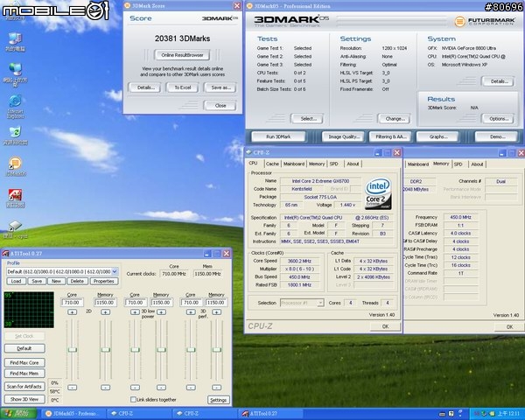Open the cpuz shortcut icon on desktop
The width and height of the screenshot is (525, 420).
(x=15, y=230)
